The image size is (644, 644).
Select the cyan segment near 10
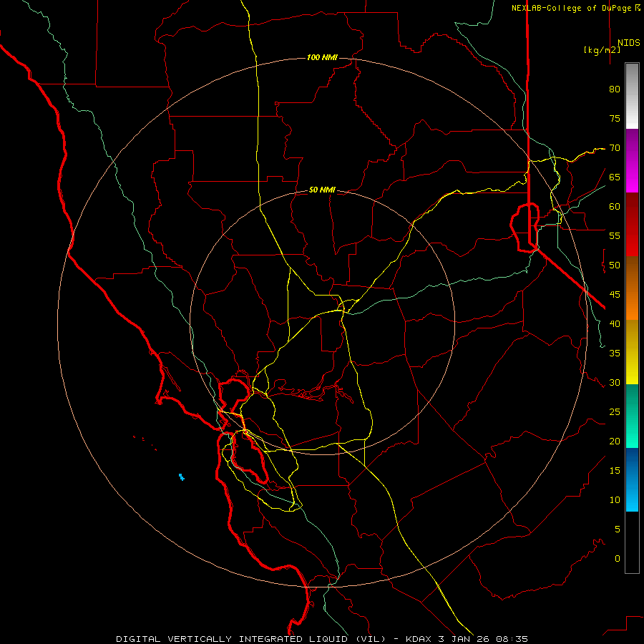pyautogui.click(x=632, y=496)
